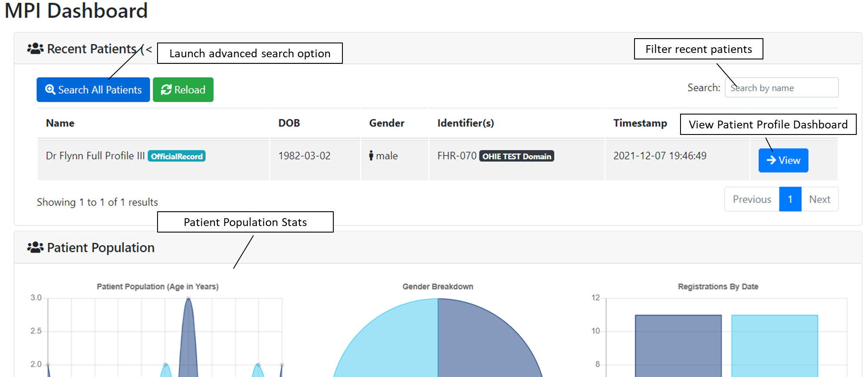Click the OHIE TEST Domain badge
Viewport: 868px width, 377px height.
[x=516, y=156]
